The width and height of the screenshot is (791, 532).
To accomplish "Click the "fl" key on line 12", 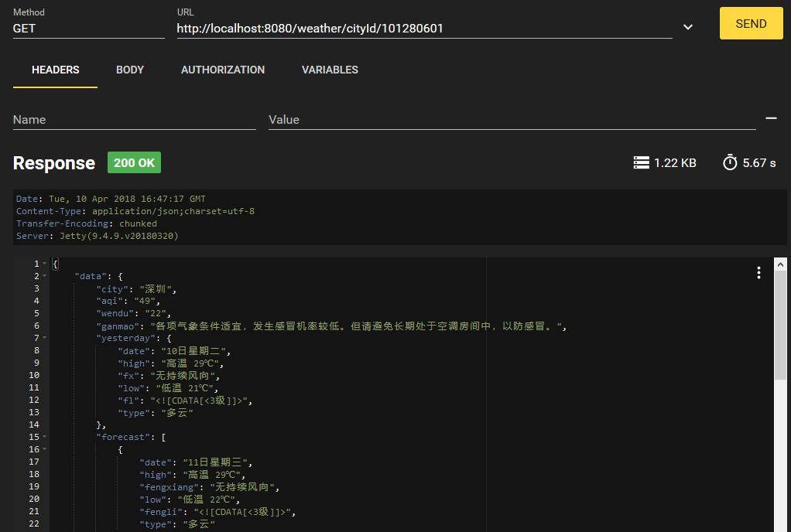I will click(x=128, y=400).
